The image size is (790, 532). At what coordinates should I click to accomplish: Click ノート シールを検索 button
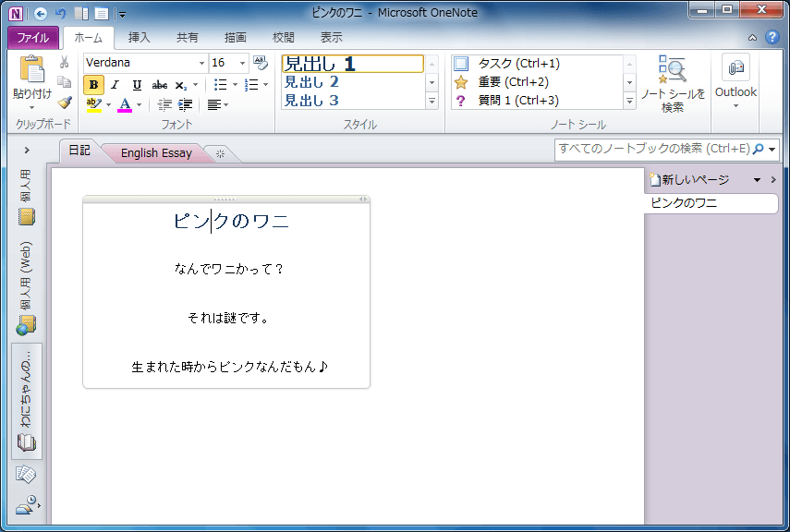(x=673, y=84)
